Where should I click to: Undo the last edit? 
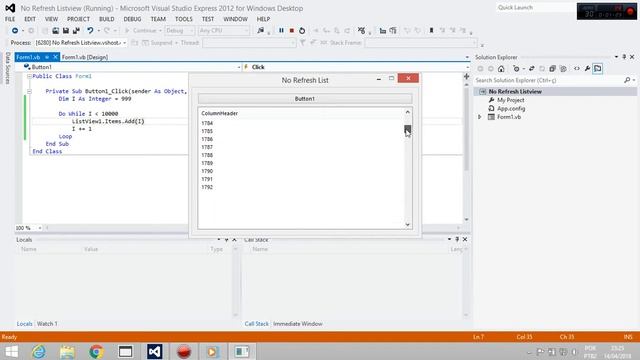[x=90, y=31]
